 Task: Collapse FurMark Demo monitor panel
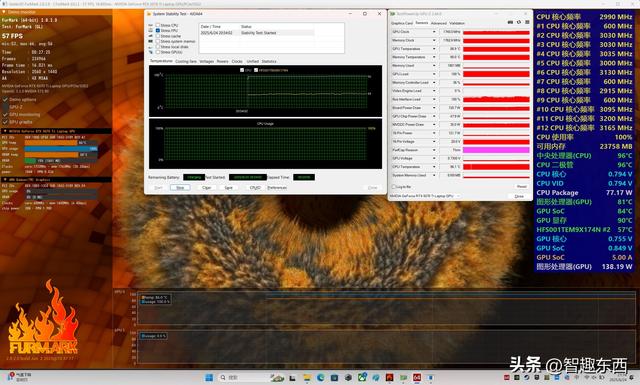tap(4, 12)
